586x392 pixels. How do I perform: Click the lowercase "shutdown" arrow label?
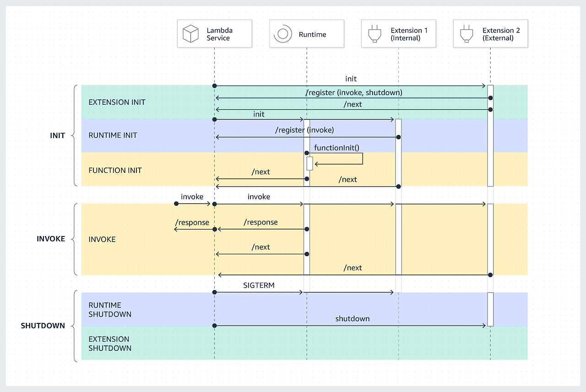[x=353, y=318]
